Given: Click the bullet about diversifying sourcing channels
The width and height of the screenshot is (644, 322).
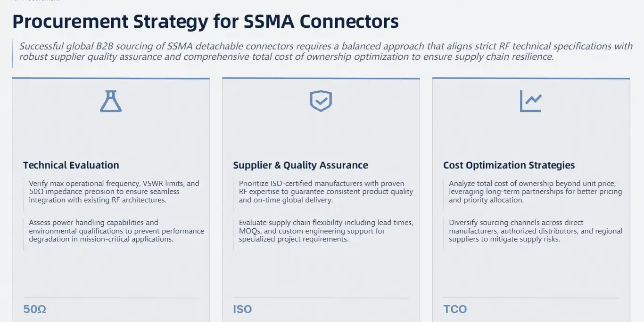Looking at the screenshot, I should (536, 231).
